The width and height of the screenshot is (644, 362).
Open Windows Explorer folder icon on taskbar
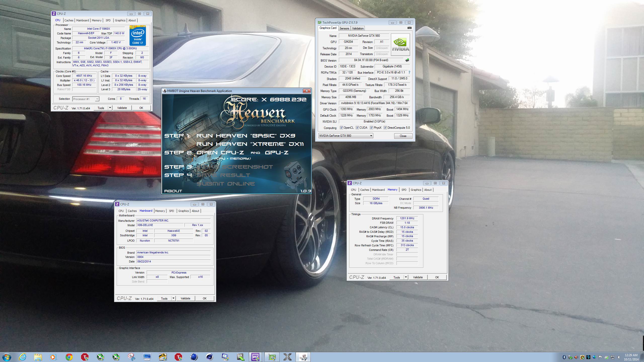(x=38, y=357)
